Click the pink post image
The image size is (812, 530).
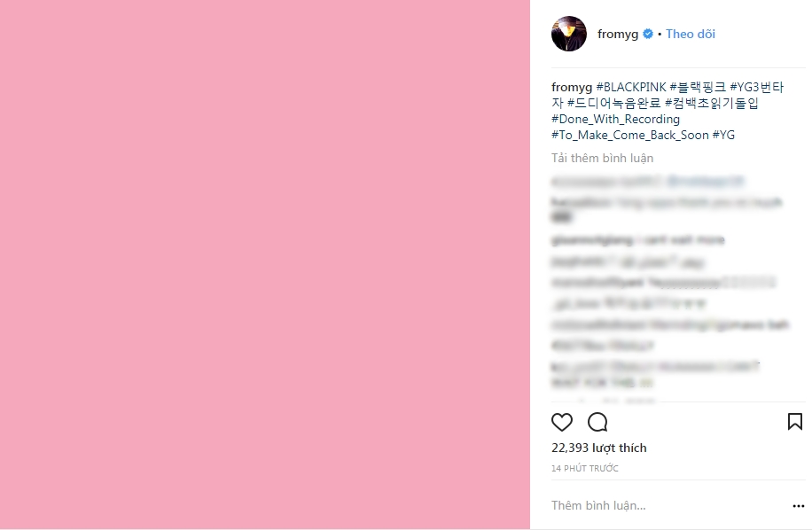[265, 264]
